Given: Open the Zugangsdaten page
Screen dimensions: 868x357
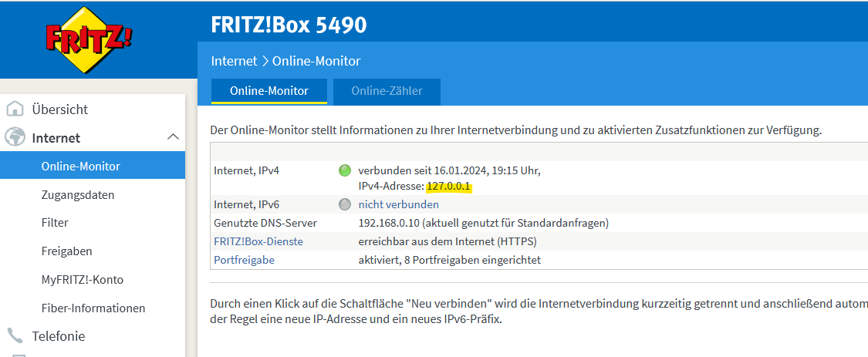Looking at the screenshot, I should [77, 195].
